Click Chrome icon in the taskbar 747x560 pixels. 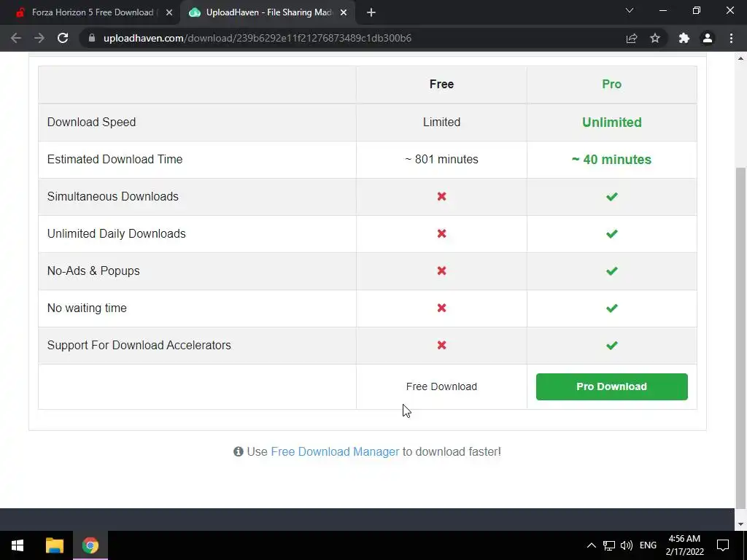coord(90,545)
